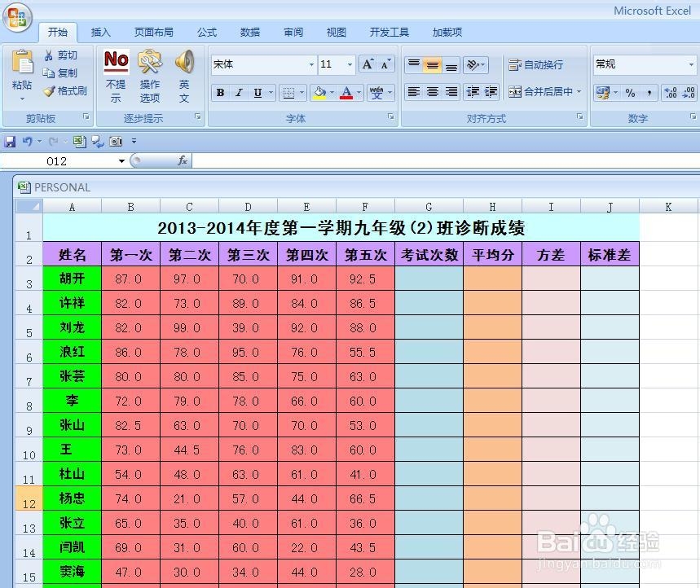Open the 插入 ribbon tab
Image resolution: width=700 pixels, height=588 pixels.
click(101, 33)
